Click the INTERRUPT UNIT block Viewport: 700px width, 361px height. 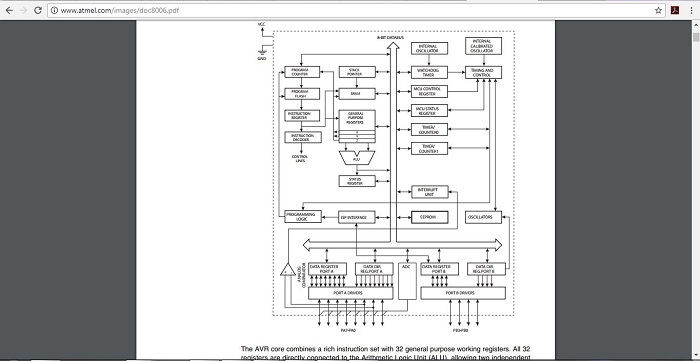[429, 192]
